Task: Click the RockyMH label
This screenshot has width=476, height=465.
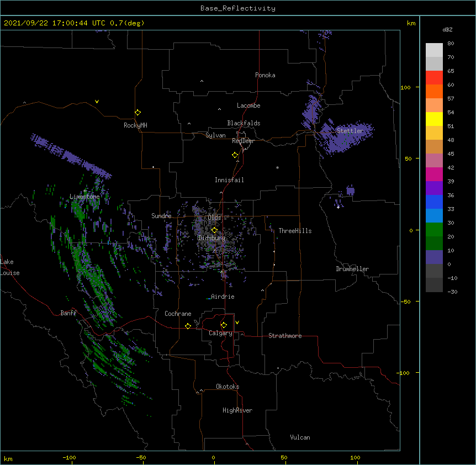Action: (x=135, y=125)
